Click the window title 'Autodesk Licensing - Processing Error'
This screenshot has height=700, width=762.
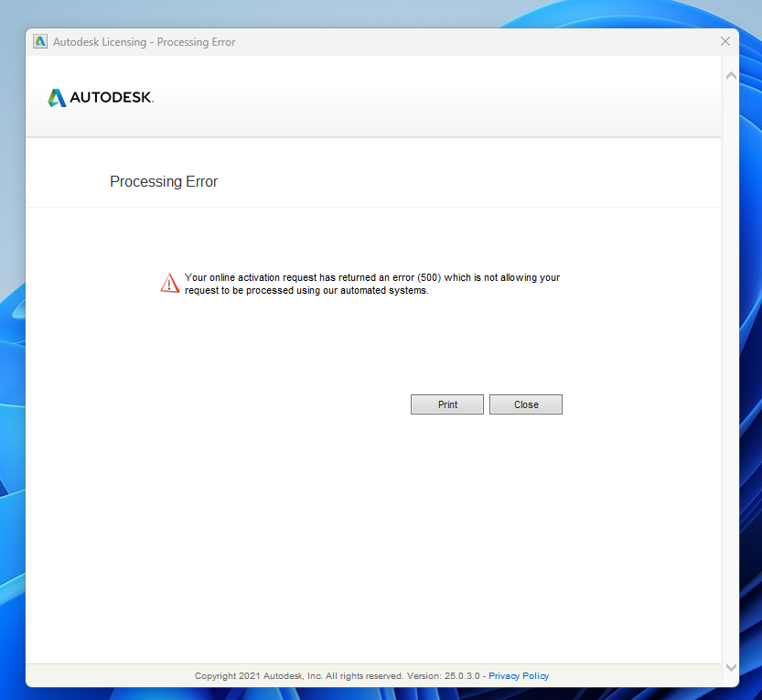tap(144, 42)
